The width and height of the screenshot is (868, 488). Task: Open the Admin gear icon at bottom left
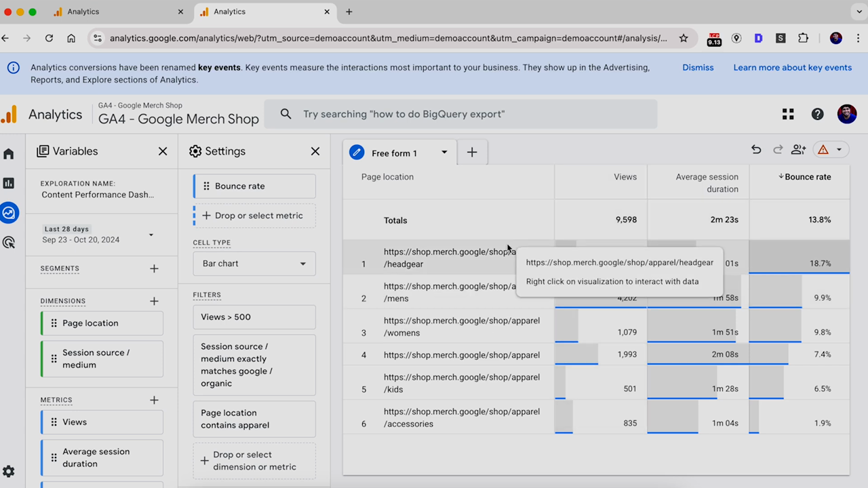9,472
